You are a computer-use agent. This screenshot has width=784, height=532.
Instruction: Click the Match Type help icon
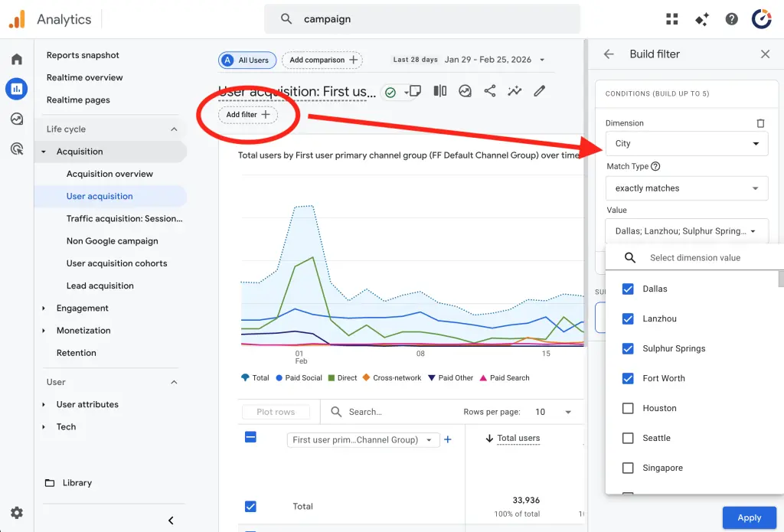coord(655,167)
